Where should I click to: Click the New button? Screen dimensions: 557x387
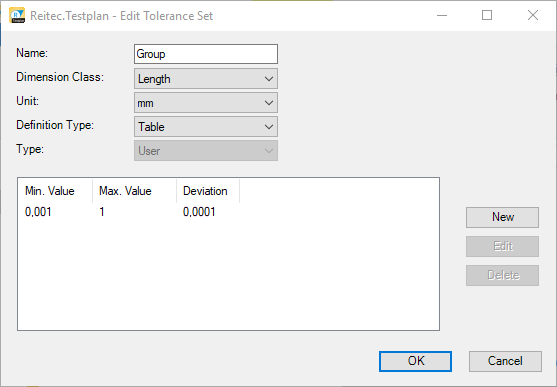(x=502, y=217)
